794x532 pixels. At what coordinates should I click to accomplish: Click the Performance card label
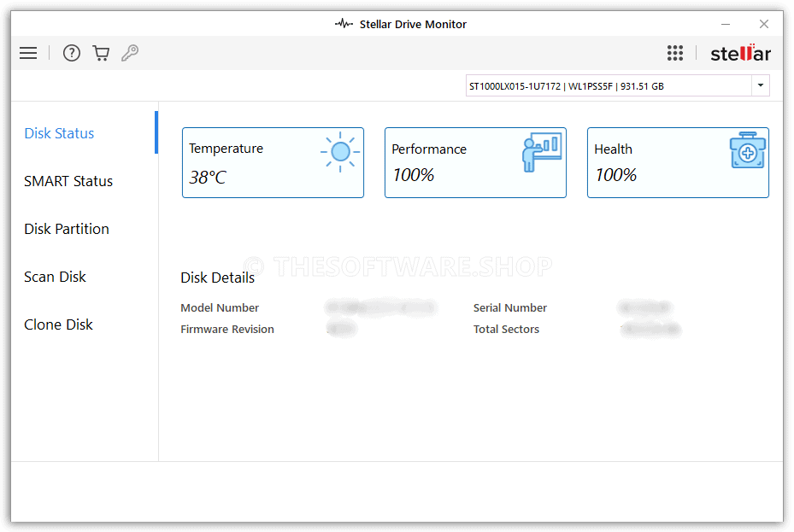429,149
